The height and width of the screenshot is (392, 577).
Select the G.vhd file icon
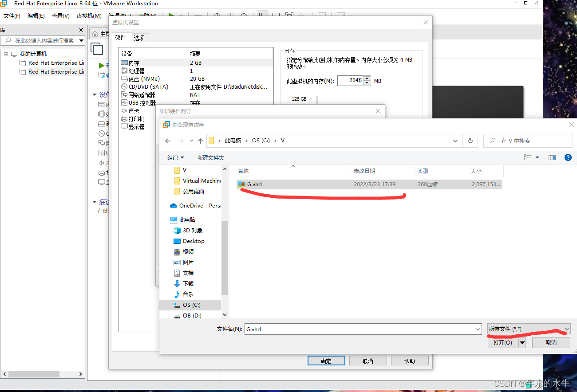[241, 184]
